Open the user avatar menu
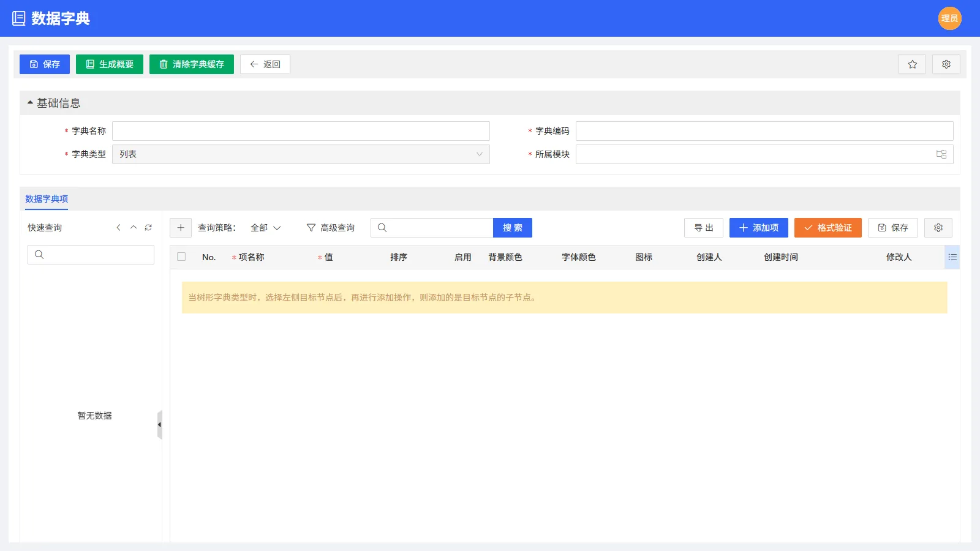Viewport: 980px width, 551px height. pyautogui.click(x=949, y=18)
